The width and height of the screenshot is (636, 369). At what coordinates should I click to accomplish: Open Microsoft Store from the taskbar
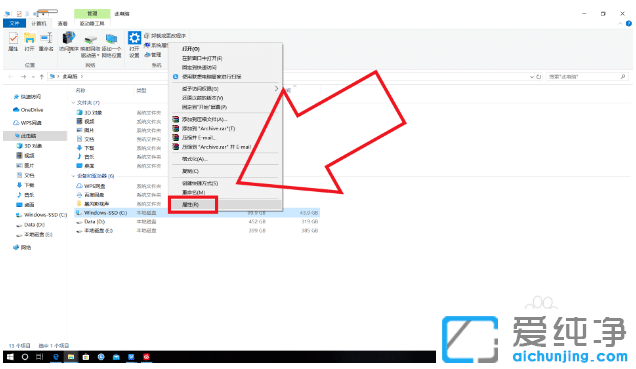coord(86,357)
